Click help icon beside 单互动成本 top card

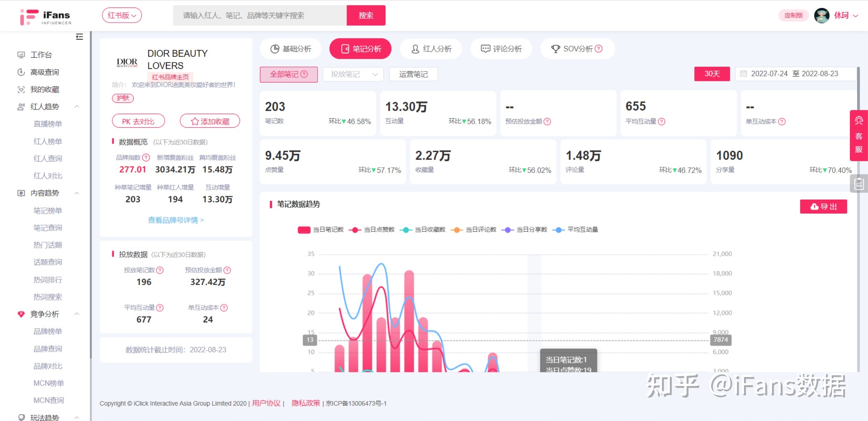tap(782, 122)
